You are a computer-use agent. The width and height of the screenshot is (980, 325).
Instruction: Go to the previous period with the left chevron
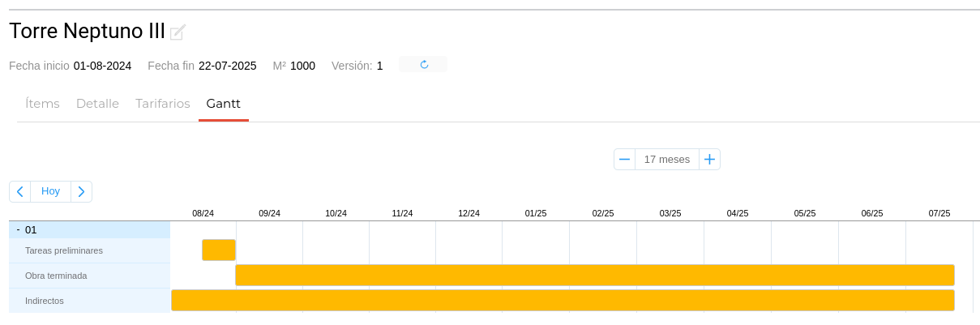pyautogui.click(x=20, y=191)
